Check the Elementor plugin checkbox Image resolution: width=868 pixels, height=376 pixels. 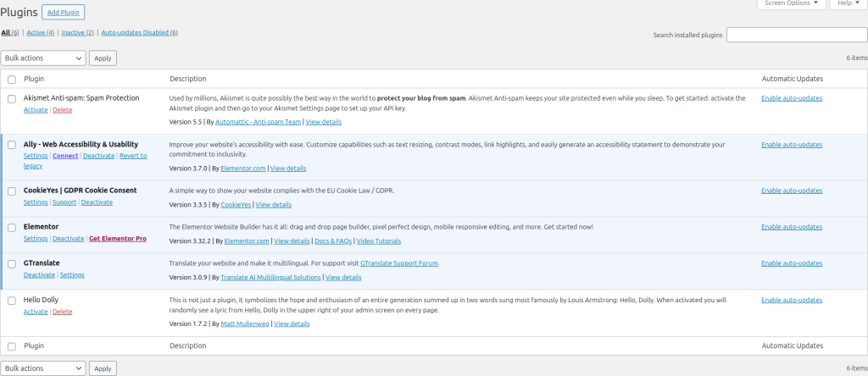[x=12, y=228]
